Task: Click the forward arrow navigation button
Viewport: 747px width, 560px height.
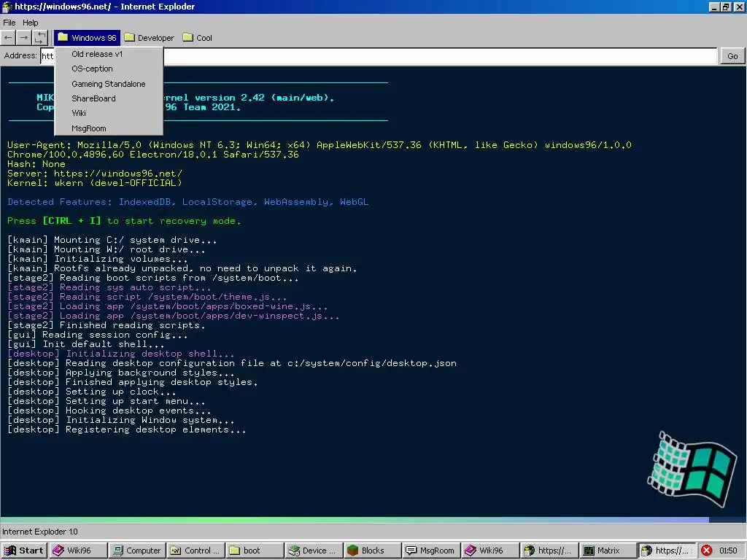Action: [24, 38]
